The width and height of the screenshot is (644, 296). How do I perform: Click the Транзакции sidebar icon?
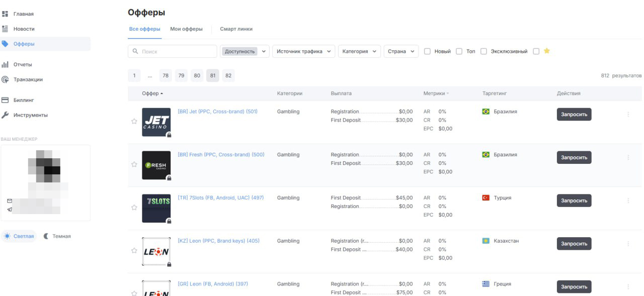[x=5, y=79]
